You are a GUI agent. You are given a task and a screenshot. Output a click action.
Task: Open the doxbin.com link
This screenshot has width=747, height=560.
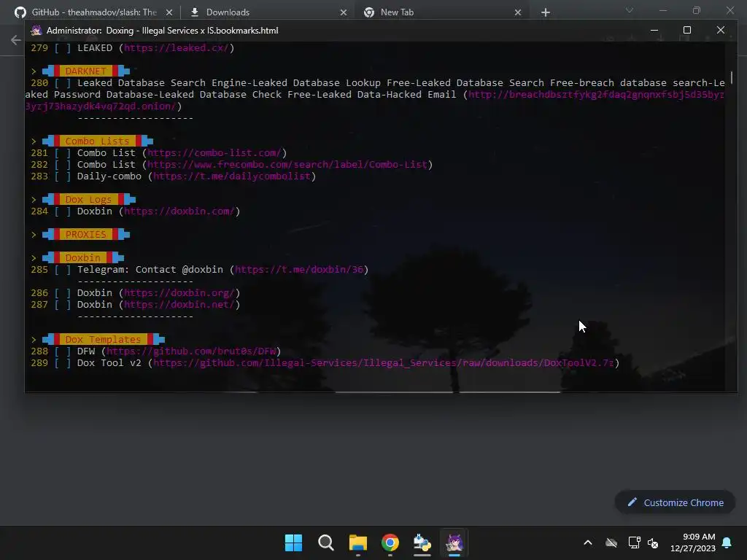[x=179, y=211]
